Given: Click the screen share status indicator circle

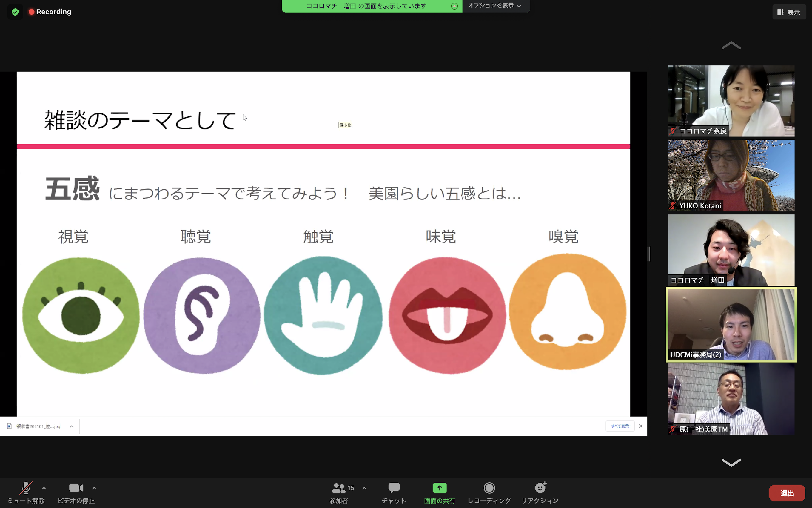Looking at the screenshot, I should click(454, 6).
